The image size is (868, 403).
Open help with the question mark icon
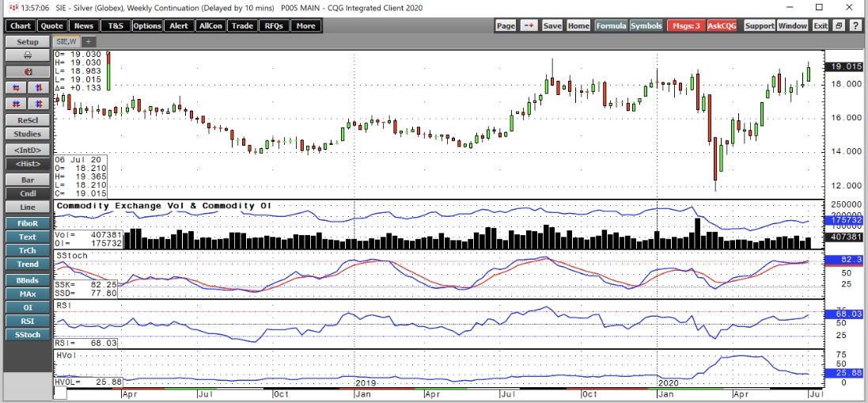pyautogui.click(x=855, y=26)
